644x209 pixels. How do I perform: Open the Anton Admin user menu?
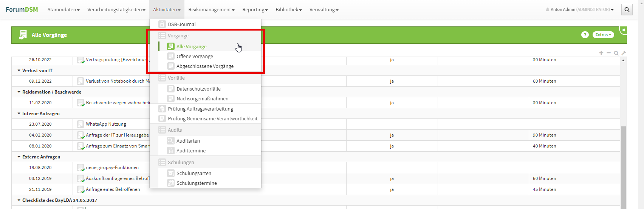pos(580,10)
